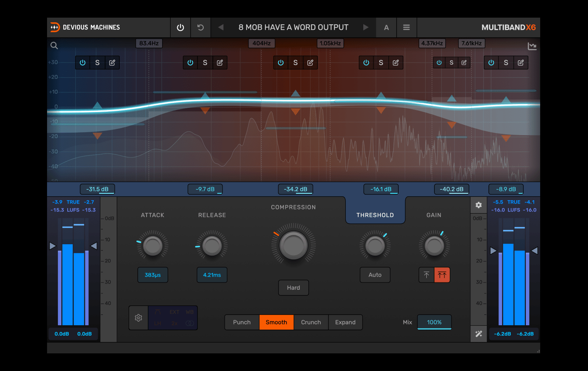Viewport: 588px width, 371px height.
Task: Toggle power for the 404Hz–1.05kHz band
Action: click(x=281, y=63)
